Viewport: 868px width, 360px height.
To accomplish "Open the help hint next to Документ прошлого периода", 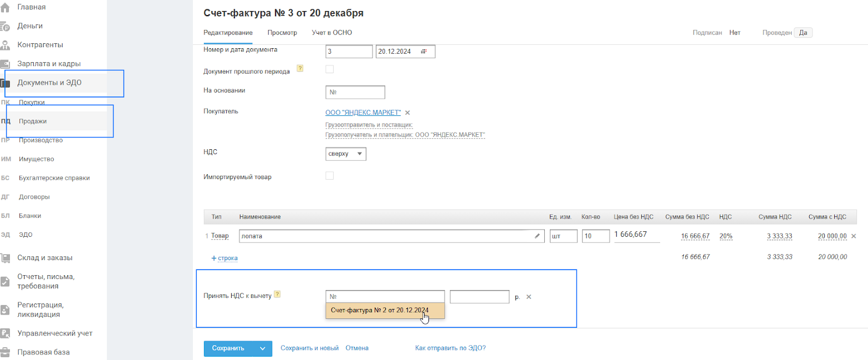I will (300, 68).
